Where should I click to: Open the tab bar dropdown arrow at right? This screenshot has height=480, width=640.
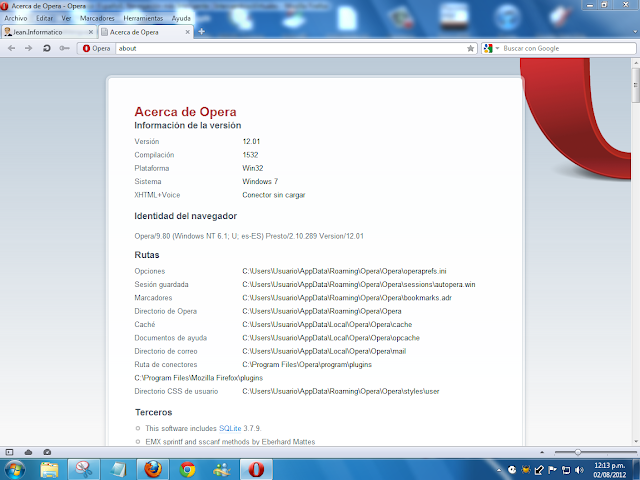tap(635, 32)
